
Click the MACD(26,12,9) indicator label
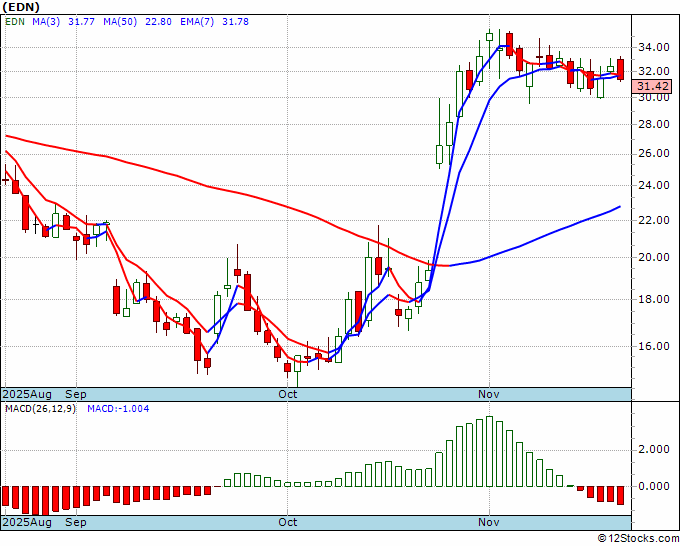(x=40, y=409)
